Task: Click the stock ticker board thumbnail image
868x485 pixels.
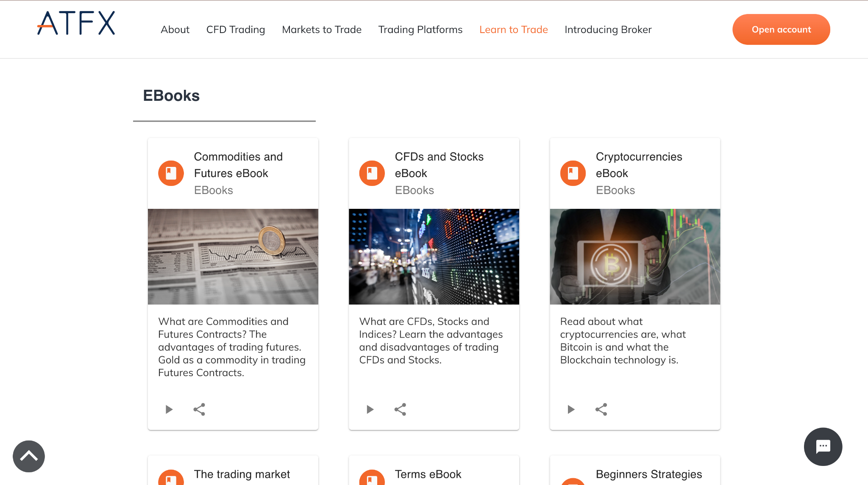Action: [x=434, y=257]
